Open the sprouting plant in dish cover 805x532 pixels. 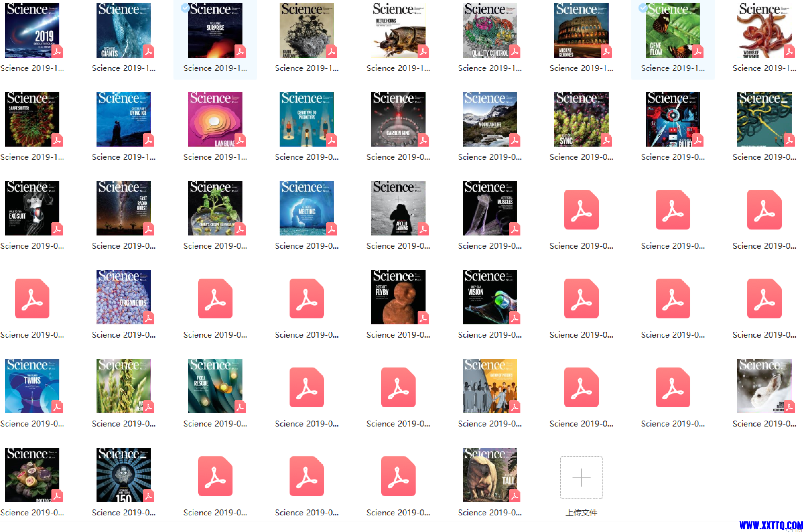tap(215, 208)
